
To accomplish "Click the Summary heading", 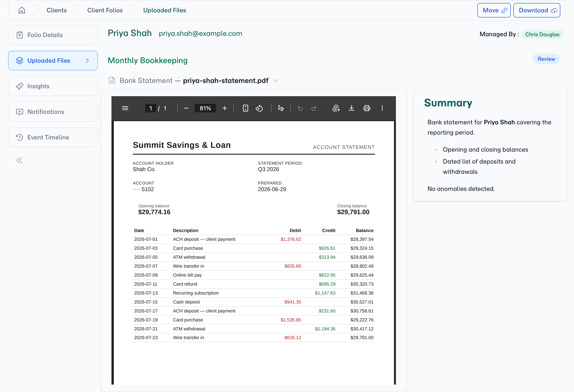I will (448, 103).
